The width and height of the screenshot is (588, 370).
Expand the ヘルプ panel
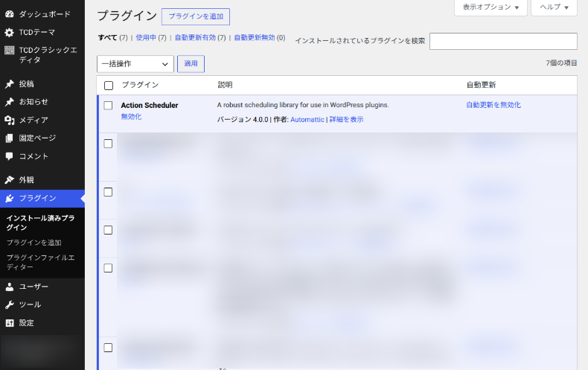click(554, 7)
